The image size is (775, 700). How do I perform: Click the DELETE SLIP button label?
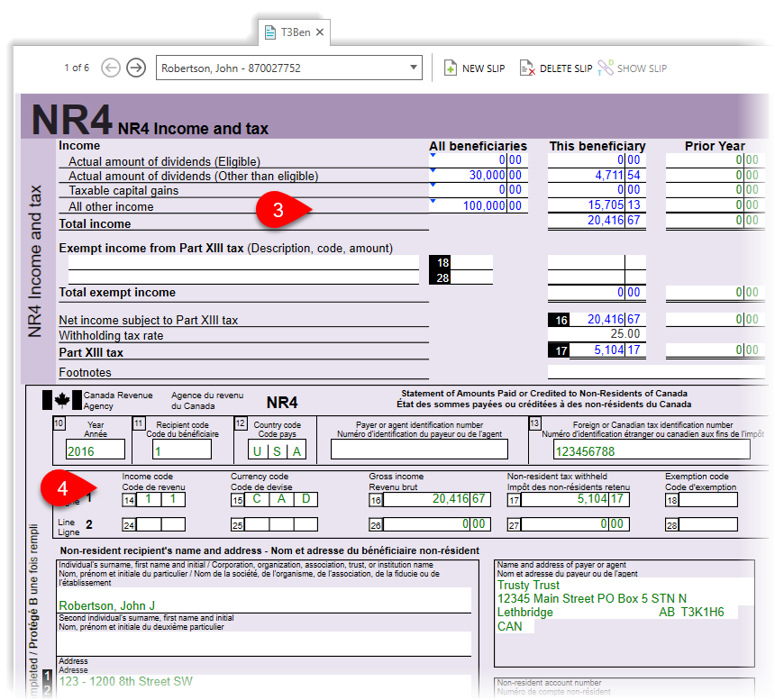pyautogui.click(x=566, y=68)
